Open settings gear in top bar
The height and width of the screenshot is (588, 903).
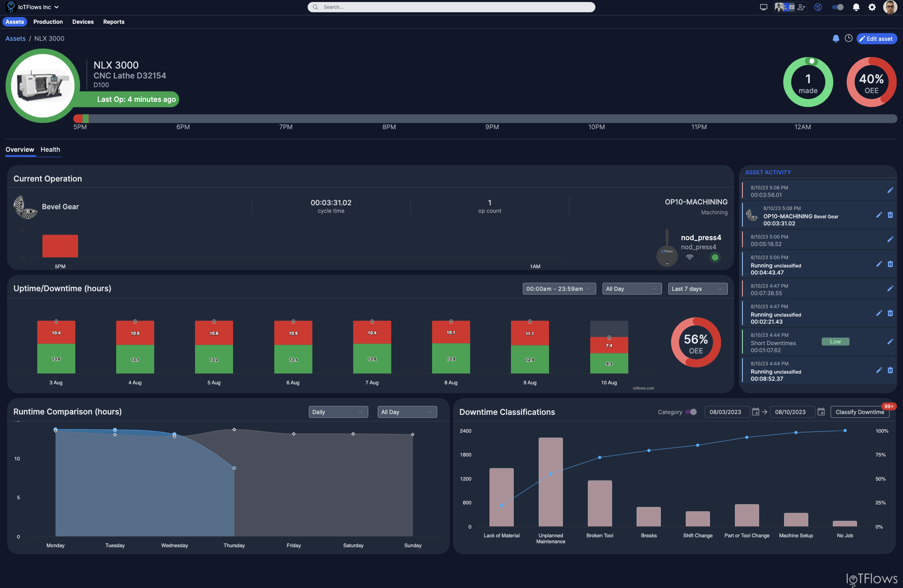pyautogui.click(x=872, y=7)
